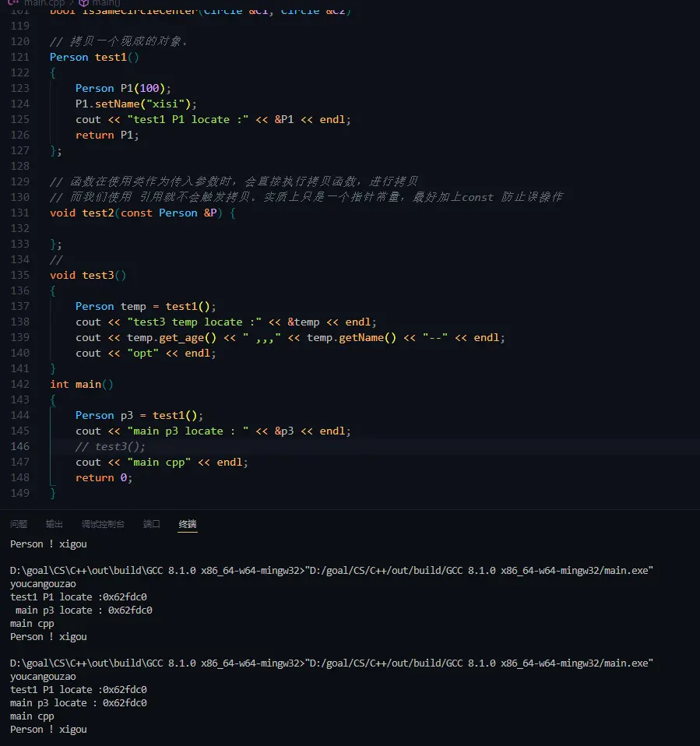Switch to the 问题 panel tab
Image resolution: width=700 pixels, height=746 pixels.
pos(19,524)
